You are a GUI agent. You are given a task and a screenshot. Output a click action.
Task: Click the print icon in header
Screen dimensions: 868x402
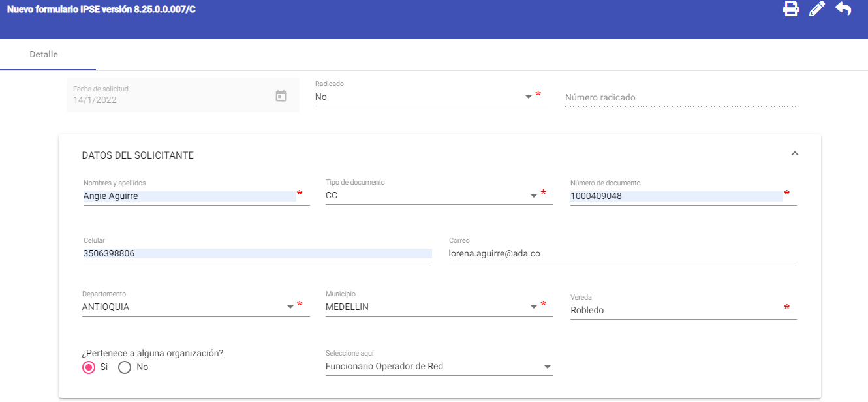[x=791, y=9]
